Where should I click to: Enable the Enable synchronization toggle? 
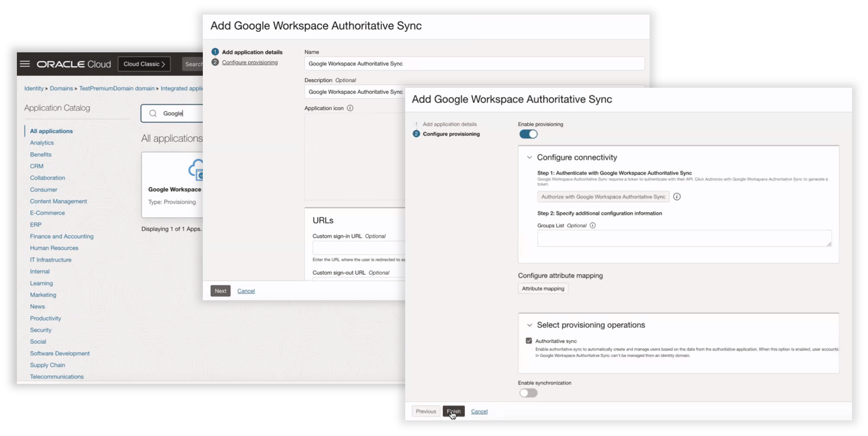(x=528, y=392)
